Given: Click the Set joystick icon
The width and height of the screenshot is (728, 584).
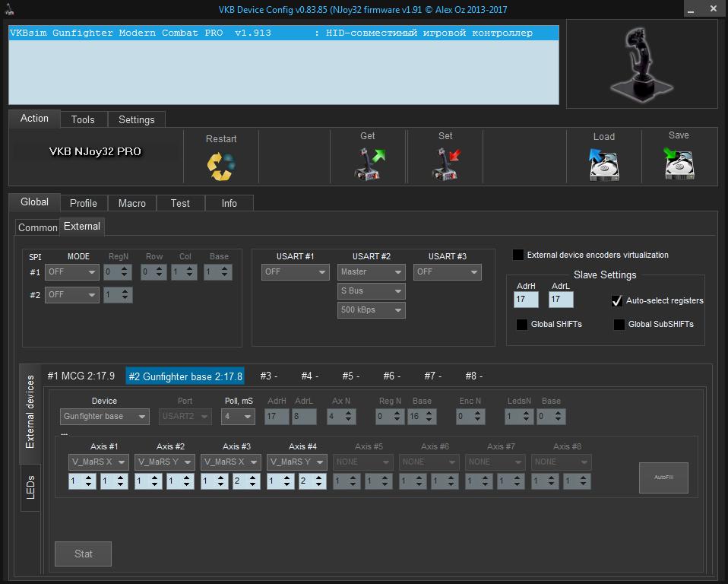Looking at the screenshot, I should coord(446,163).
